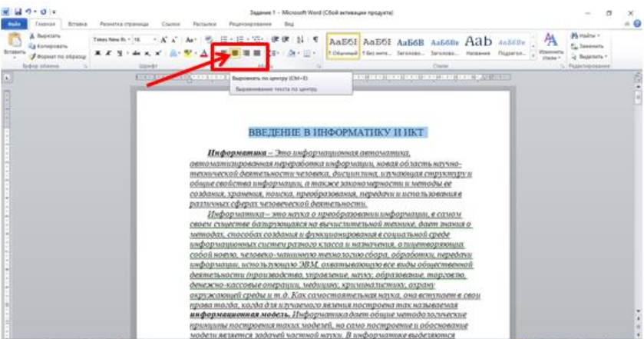Open the Вставка (Insert) ribbon tab
644x339 pixels.
tap(77, 25)
